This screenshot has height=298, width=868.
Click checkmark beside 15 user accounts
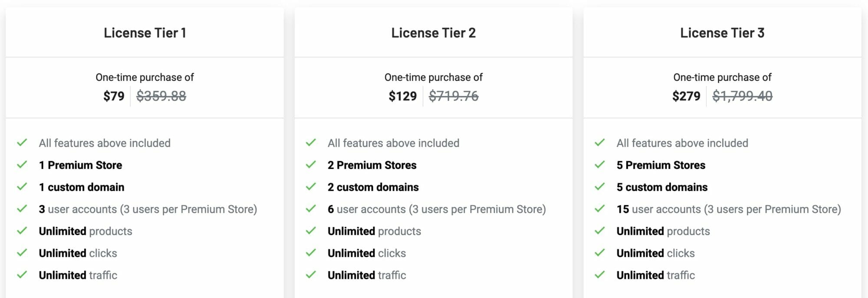[600, 209]
